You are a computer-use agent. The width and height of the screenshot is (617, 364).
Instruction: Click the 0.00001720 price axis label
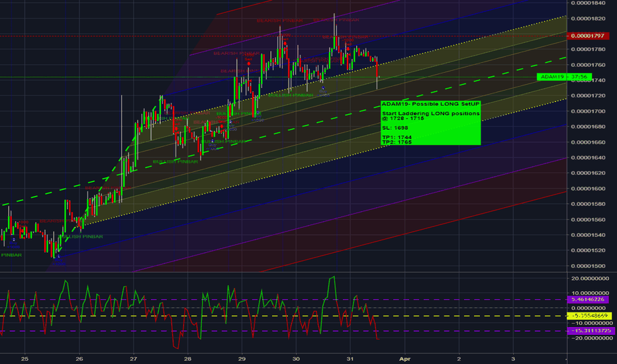pos(588,95)
